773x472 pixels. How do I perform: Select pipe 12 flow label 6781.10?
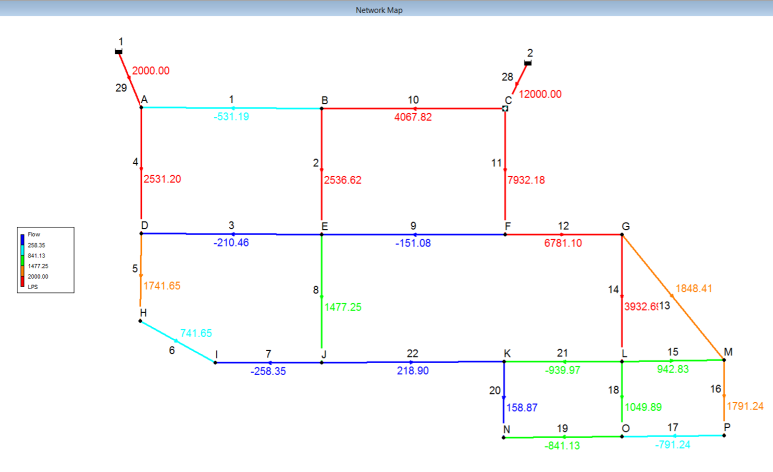[563, 243]
